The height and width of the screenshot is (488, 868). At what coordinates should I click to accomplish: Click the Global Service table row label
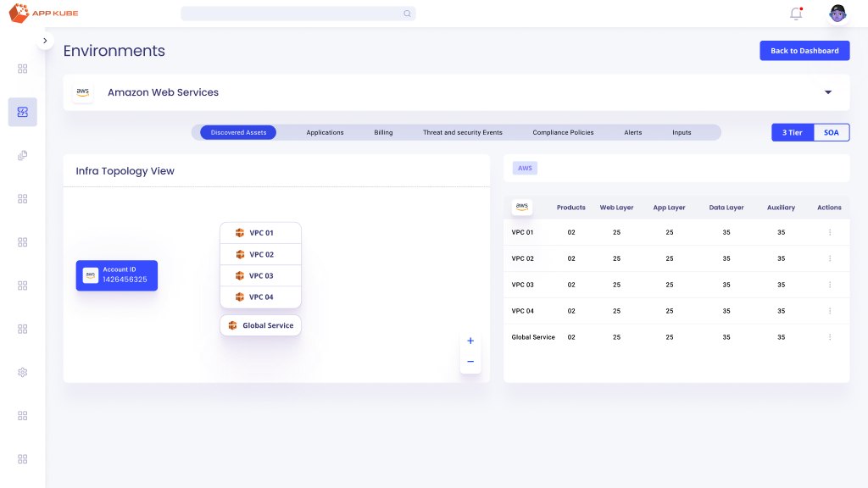tap(533, 337)
